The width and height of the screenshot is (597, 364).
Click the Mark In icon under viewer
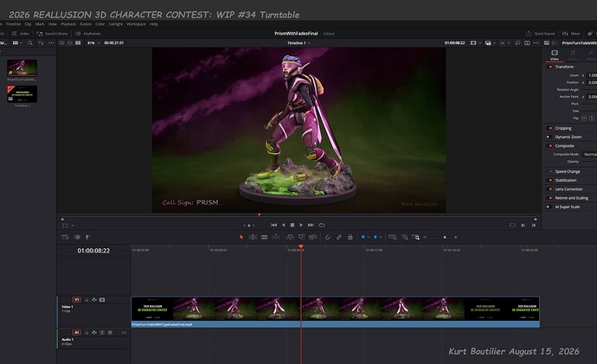pos(523,225)
